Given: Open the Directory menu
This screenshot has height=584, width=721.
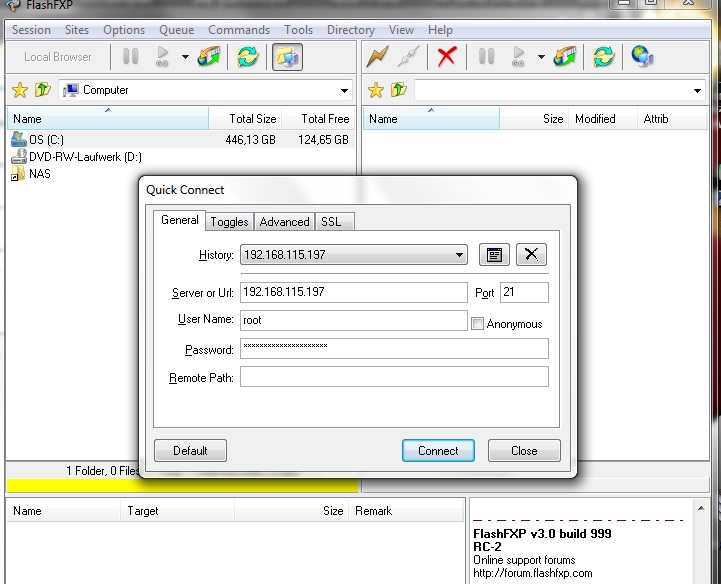Looking at the screenshot, I should pos(351,30).
